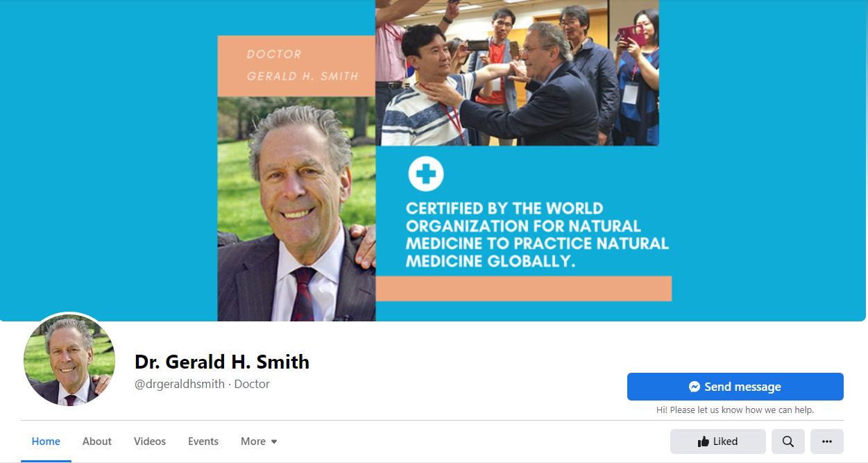Open the three-dots more options button
Screen dimensions: 868x463
tap(826, 441)
